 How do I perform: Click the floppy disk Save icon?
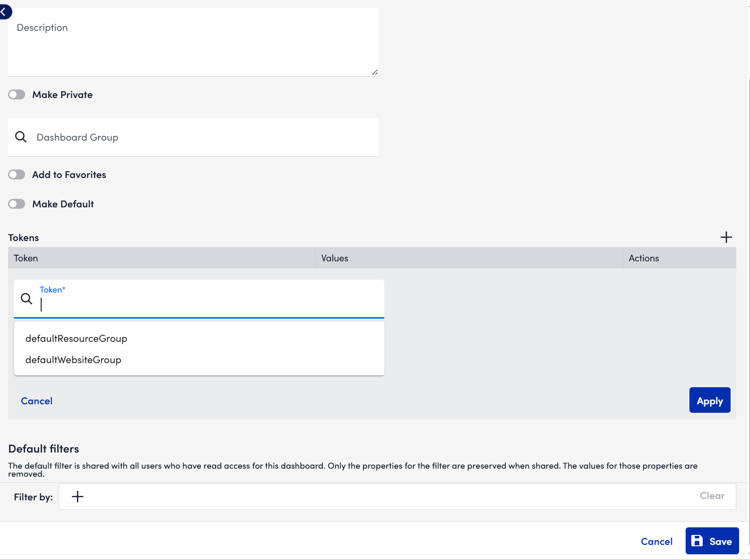(x=697, y=541)
